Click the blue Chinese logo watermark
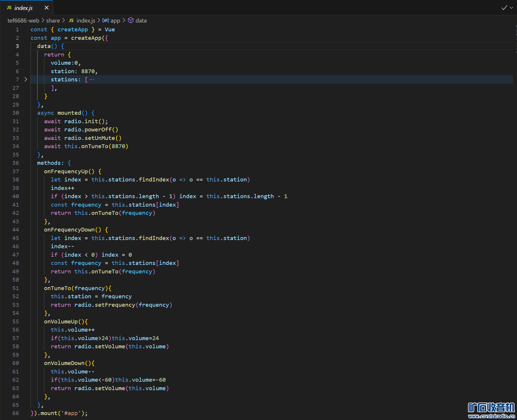This screenshot has width=517, height=420. point(491,407)
